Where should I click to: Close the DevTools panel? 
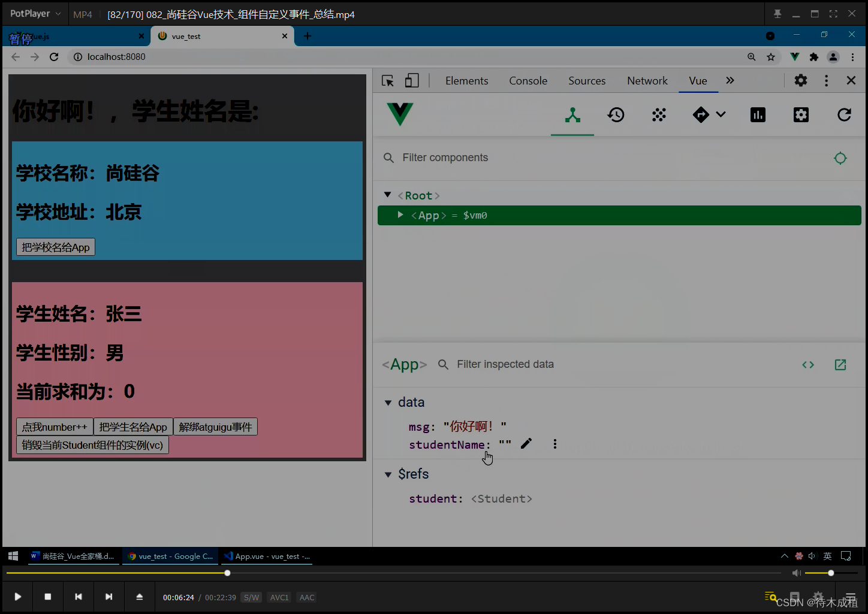click(851, 80)
